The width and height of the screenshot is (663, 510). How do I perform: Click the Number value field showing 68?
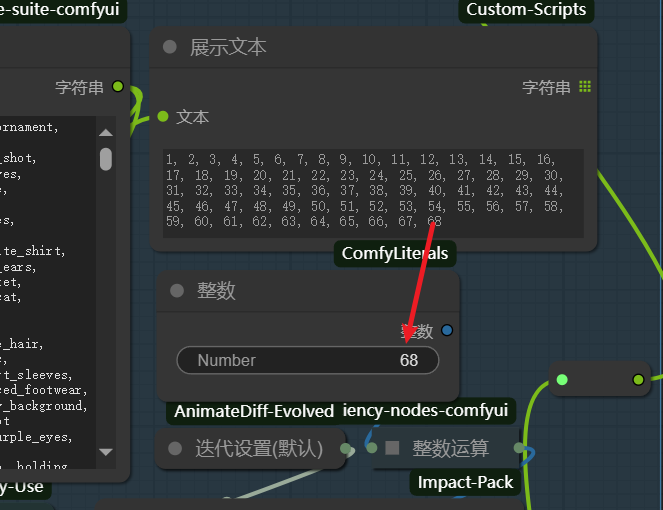pyautogui.click(x=308, y=360)
